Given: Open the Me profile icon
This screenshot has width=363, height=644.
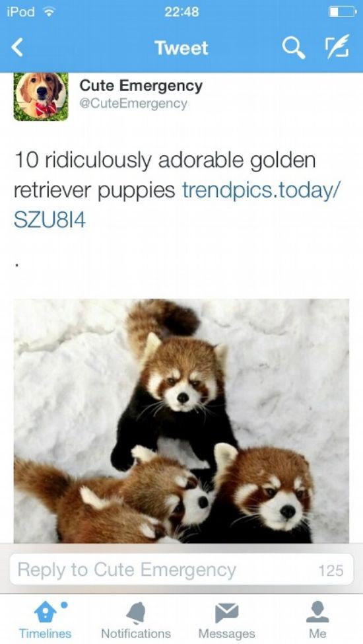Looking at the screenshot, I should [317, 612].
